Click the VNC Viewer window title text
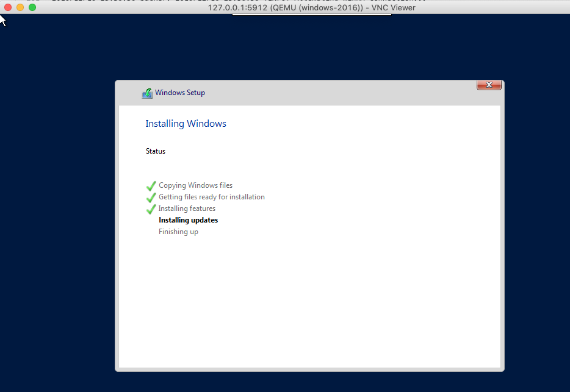Image resolution: width=570 pixels, height=392 pixels. [311, 8]
